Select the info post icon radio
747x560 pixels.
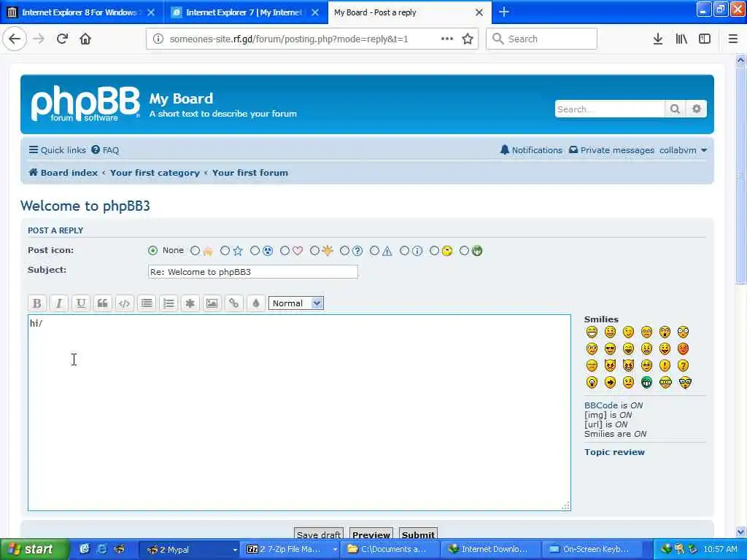tap(404, 251)
